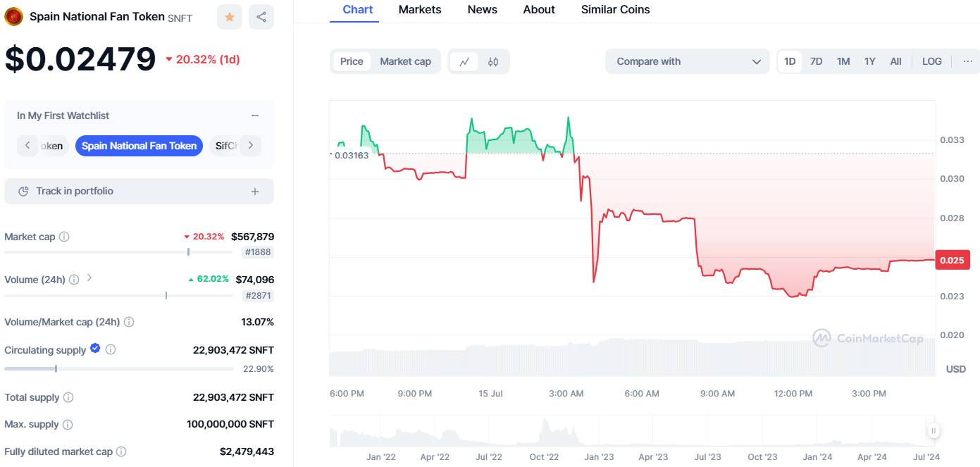Expand Volume (24h) chevron
Screen dimensions: 980x467
click(x=89, y=278)
